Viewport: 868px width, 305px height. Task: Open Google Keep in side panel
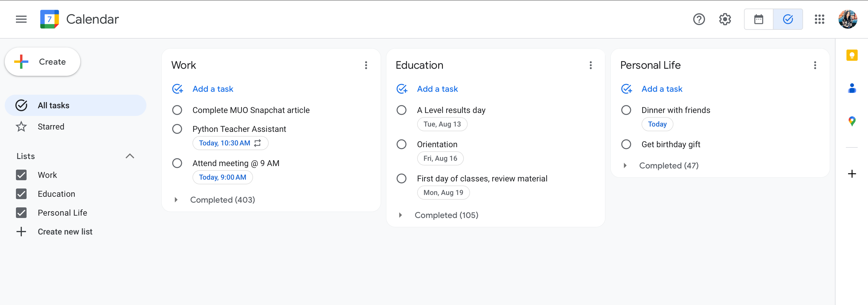pyautogui.click(x=851, y=55)
